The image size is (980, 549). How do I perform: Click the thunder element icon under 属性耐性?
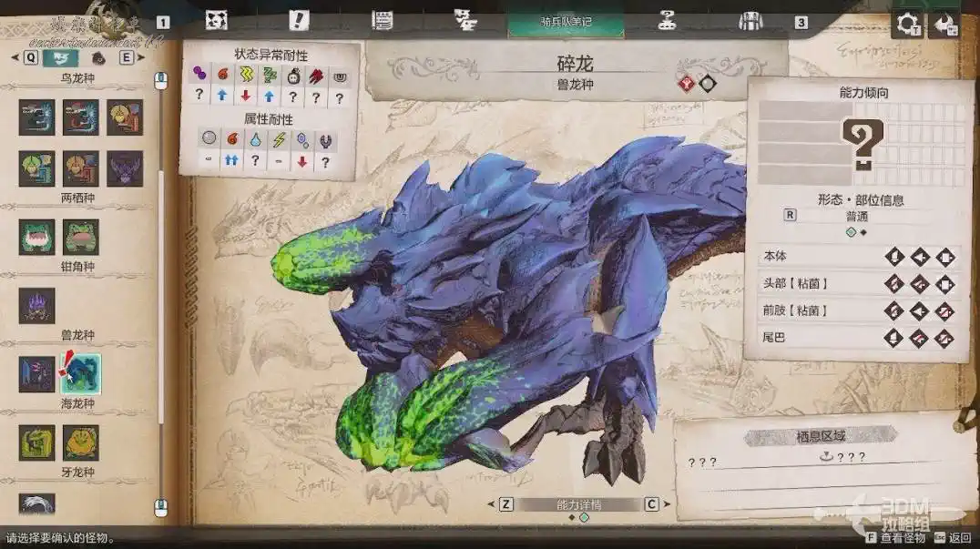(x=280, y=139)
